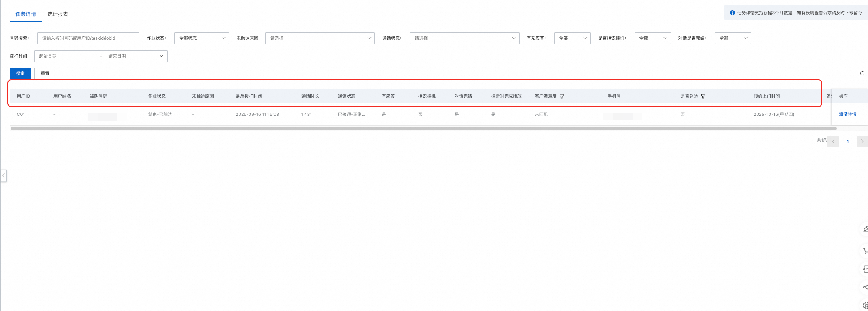
Task: Click the 最后拨打时间 column header
Action: tap(249, 96)
